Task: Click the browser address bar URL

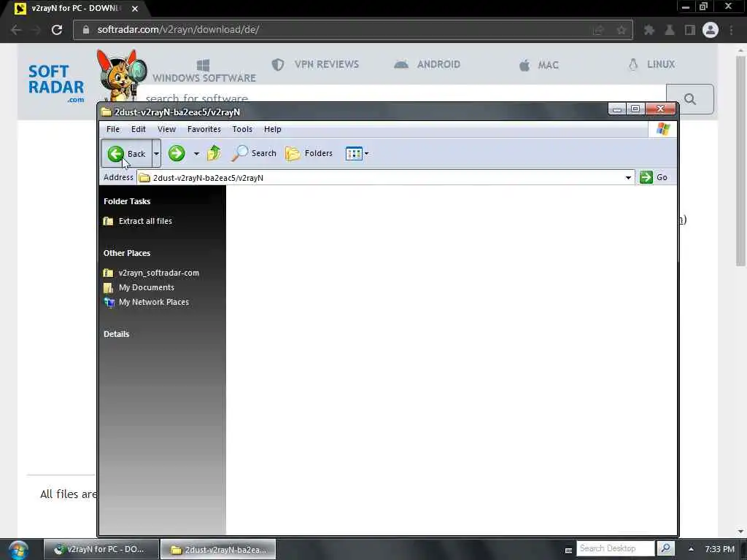Action: pos(178,29)
